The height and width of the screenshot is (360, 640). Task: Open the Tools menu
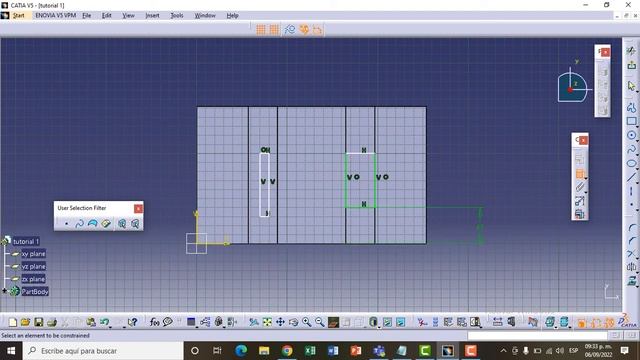(177, 16)
